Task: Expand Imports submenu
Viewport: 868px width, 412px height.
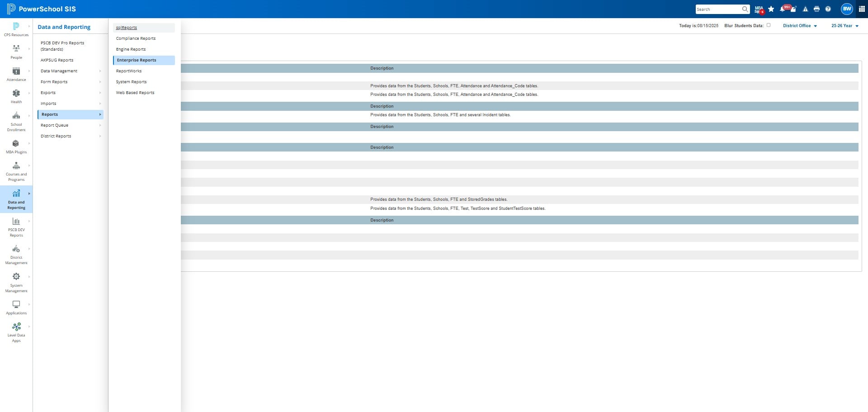Action: click(x=71, y=104)
